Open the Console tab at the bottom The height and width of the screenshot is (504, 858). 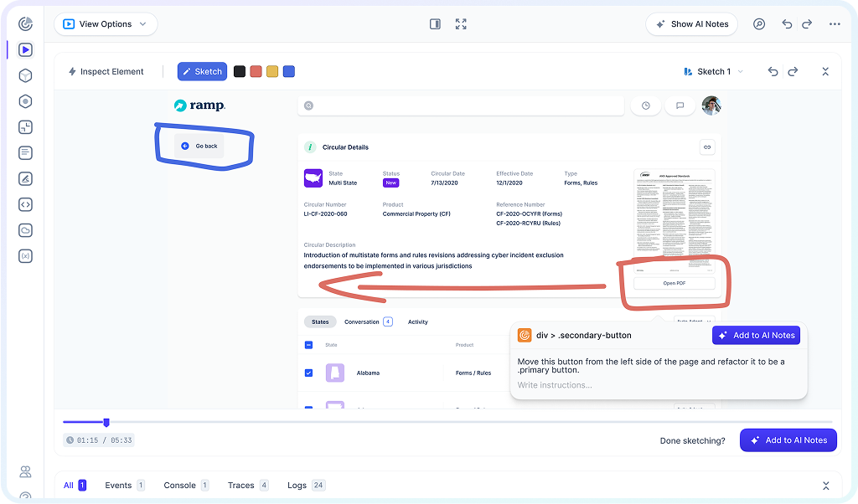(180, 485)
